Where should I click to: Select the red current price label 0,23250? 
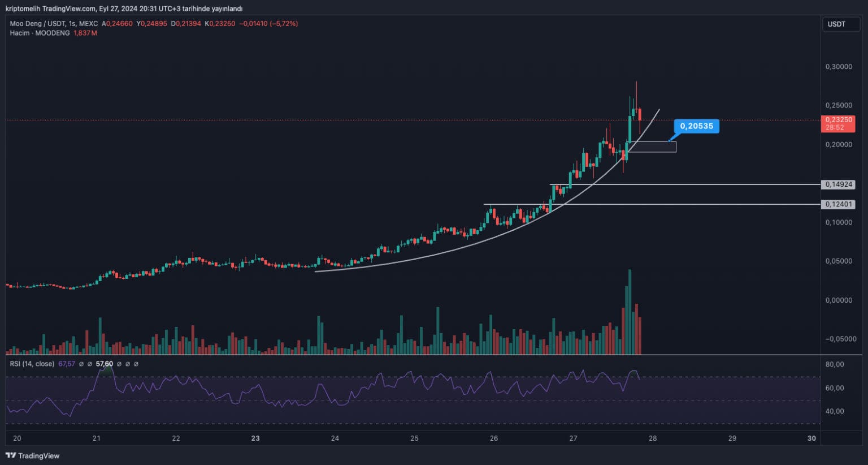pos(839,120)
